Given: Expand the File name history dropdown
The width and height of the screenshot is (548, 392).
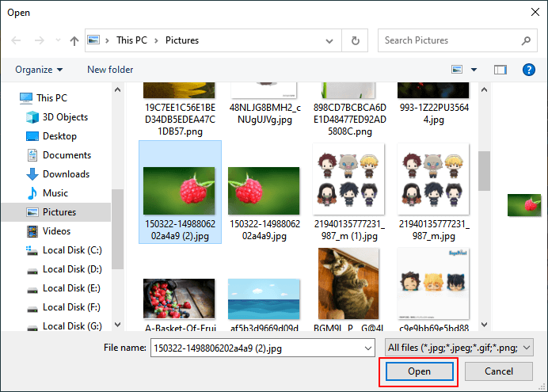Looking at the screenshot, I should click(367, 348).
